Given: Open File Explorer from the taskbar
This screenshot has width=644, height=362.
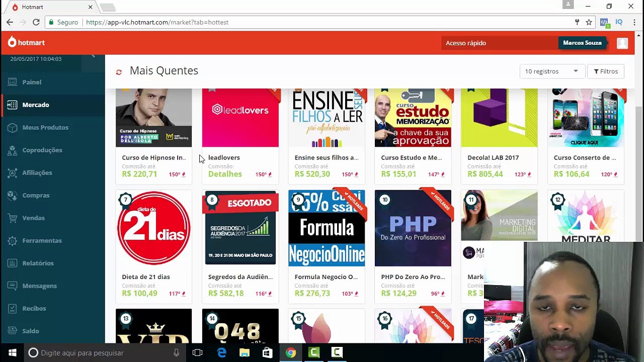Looking at the screenshot, I should [245, 352].
